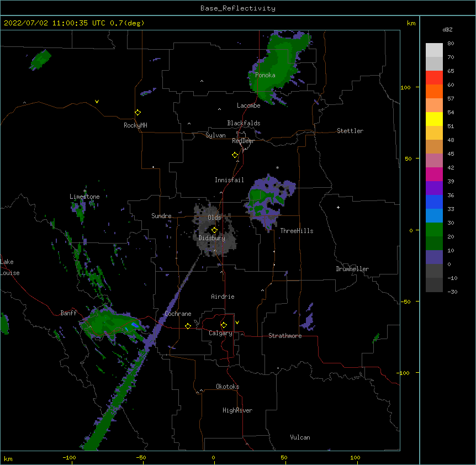The image size is (476, 465).
Task: Click the 80 dBZ legend value
Action: [451, 44]
